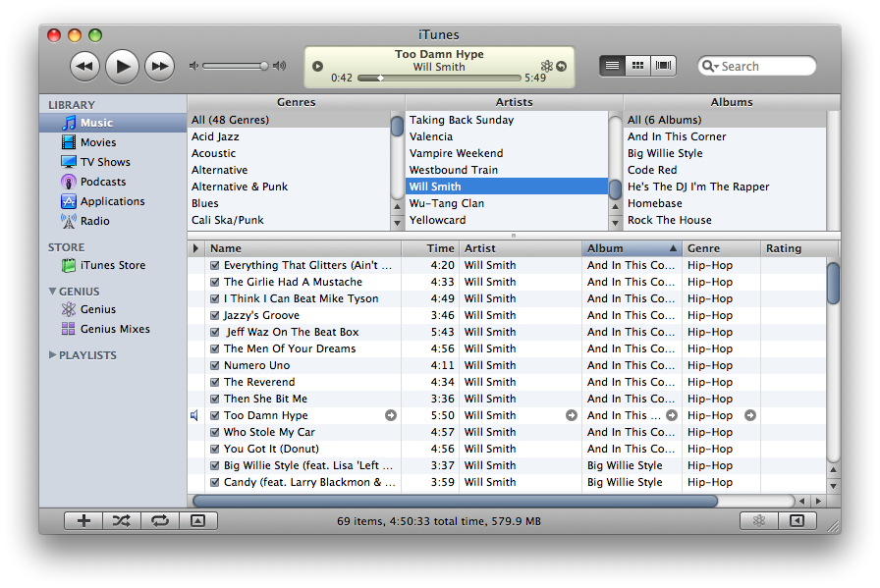
Task: Switch to Cover Flow view
Action: tap(663, 66)
